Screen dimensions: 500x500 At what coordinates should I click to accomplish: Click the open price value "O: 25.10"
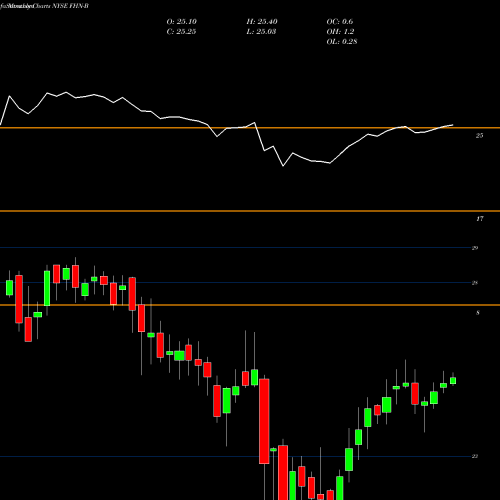click(182, 22)
